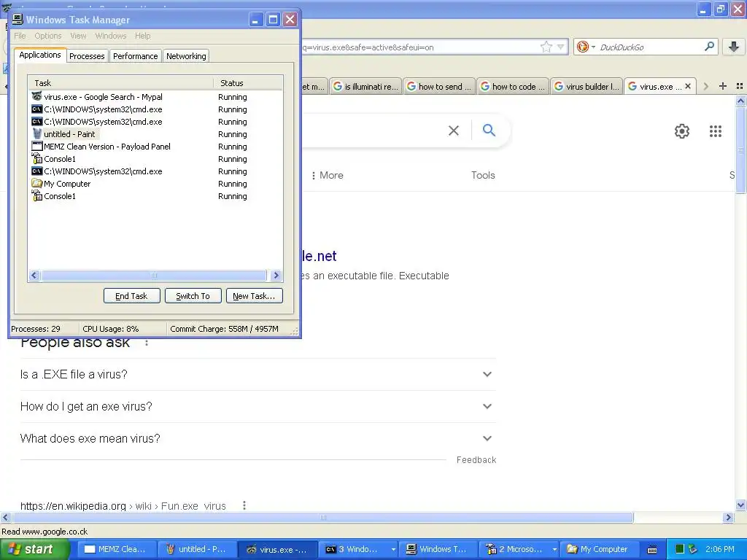Click the search magnifier in DuckDuckGo box
The width and height of the screenshot is (747, 560).
[x=709, y=46]
